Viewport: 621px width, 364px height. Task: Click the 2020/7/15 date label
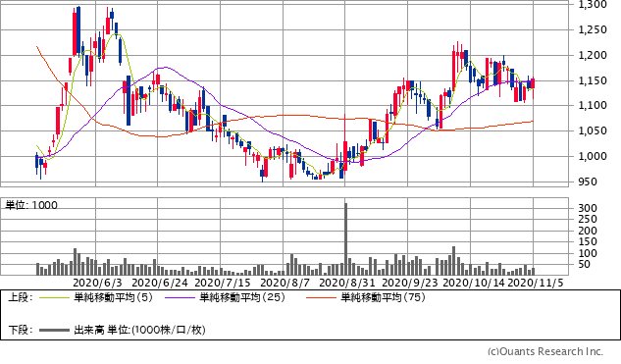click(x=223, y=283)
